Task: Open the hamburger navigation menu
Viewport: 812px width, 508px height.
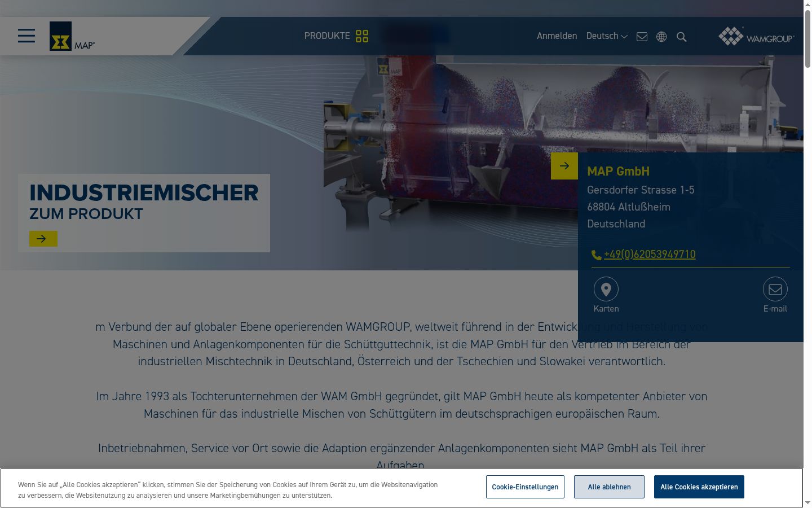Action: coord(27,36)
